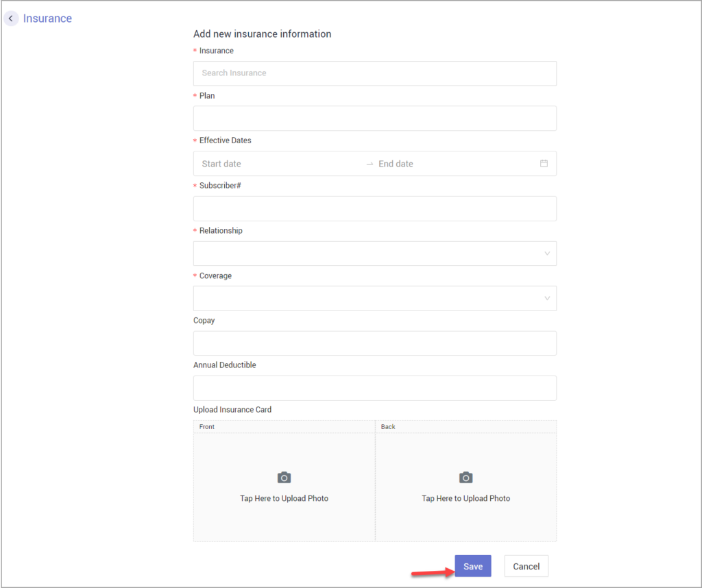Focus the Annual Deductible field
The width and height of the screenshot is (702, 588).
(374, 389)
